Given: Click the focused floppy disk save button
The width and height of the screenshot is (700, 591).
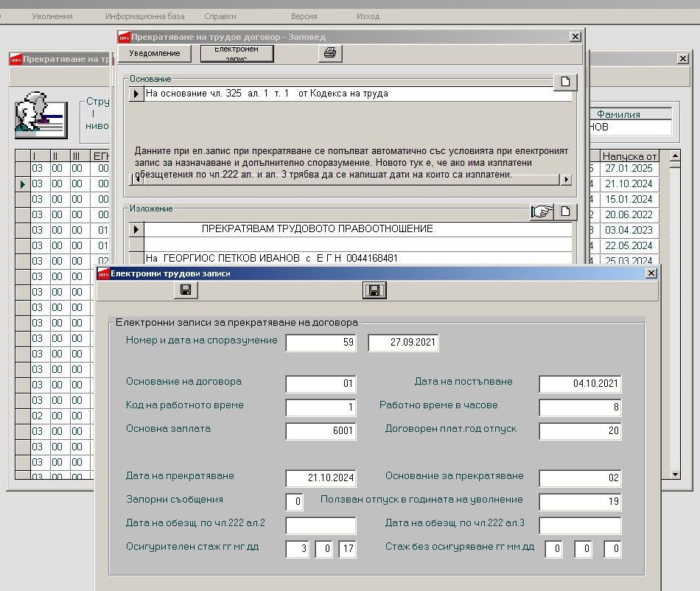Looking at the screenshot, I should (374, 290).
